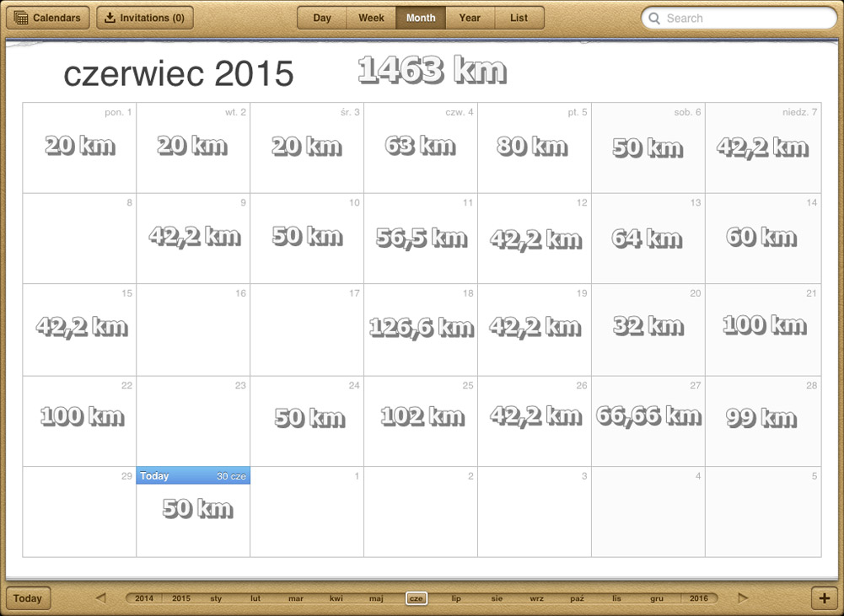Switch to Day view

(x=322, y=18)
